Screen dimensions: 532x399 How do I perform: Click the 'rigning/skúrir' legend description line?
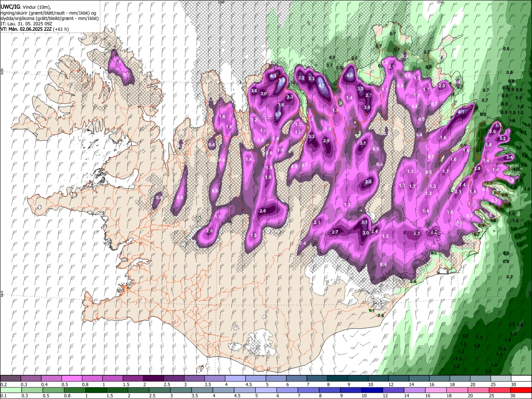click(48, 12)
